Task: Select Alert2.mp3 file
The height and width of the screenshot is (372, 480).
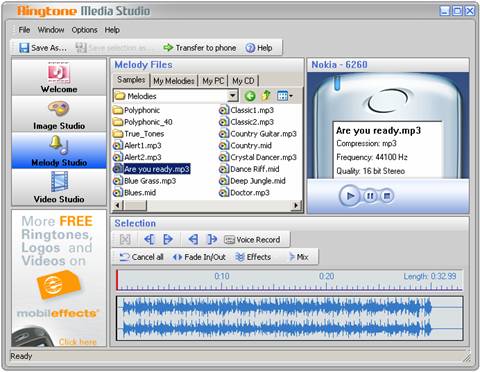Action: (x=137, y=157)
